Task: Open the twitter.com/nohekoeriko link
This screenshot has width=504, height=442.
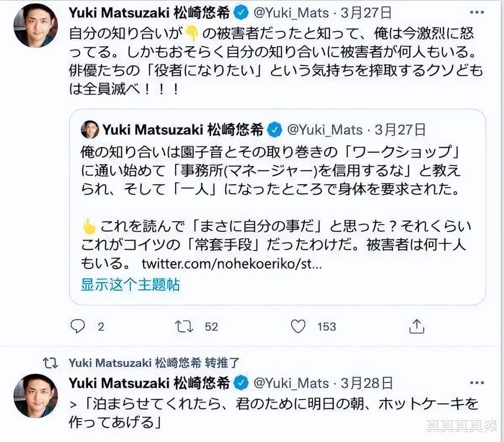Action: tap(232, 264)
